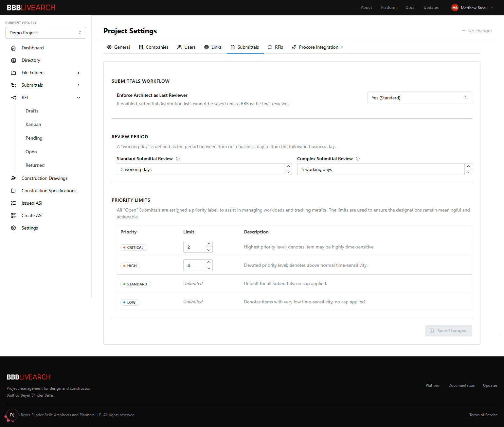Click the Issued ASI list icon

[x=13, y=203]
